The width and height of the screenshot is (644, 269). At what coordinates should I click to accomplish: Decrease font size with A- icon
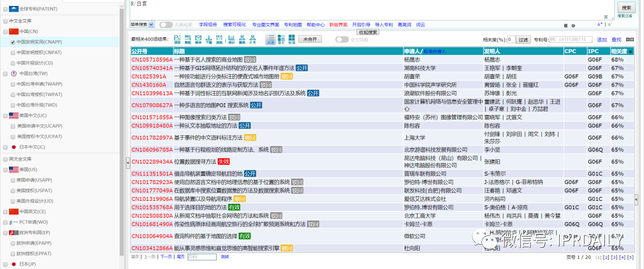(x=610, y=24)
